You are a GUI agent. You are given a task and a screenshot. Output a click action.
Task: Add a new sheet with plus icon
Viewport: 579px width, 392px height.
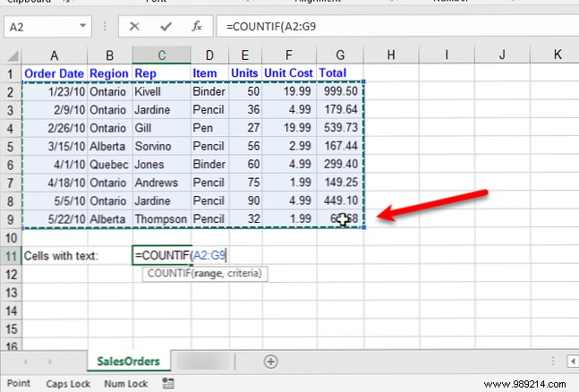[270, 362]
